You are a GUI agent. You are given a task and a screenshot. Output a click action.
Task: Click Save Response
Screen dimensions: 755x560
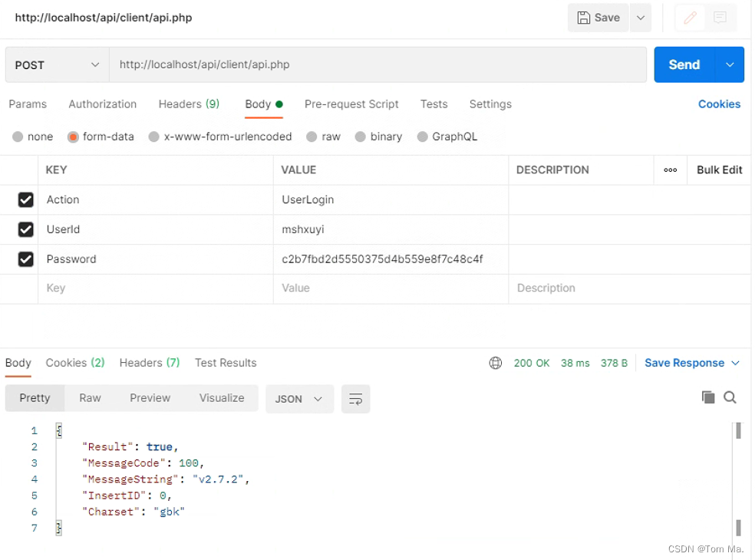click(684, 363)
